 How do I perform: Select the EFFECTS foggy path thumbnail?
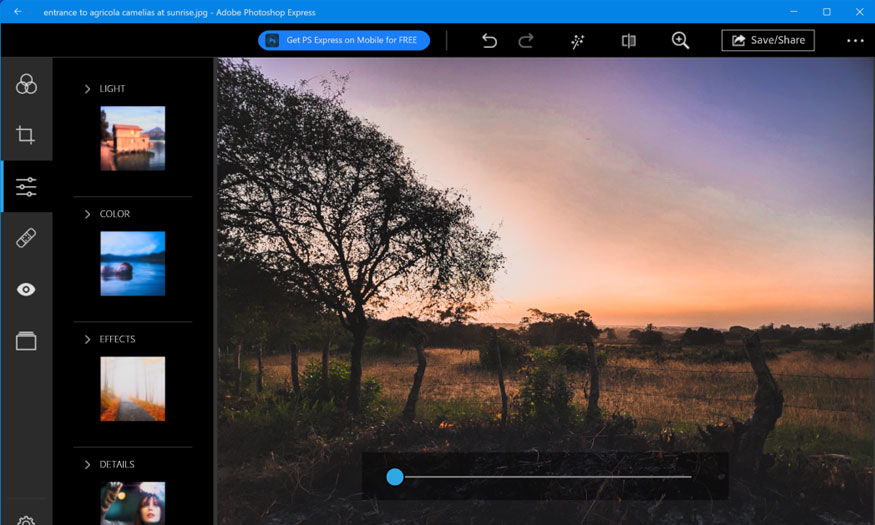point(133,389)
